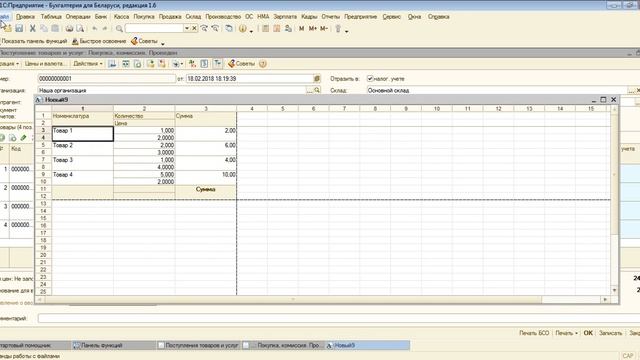Open the Печать dropdown at the bottom
Image resolution: width=640 pixels, height=360 pixels.
pos(567,333)
